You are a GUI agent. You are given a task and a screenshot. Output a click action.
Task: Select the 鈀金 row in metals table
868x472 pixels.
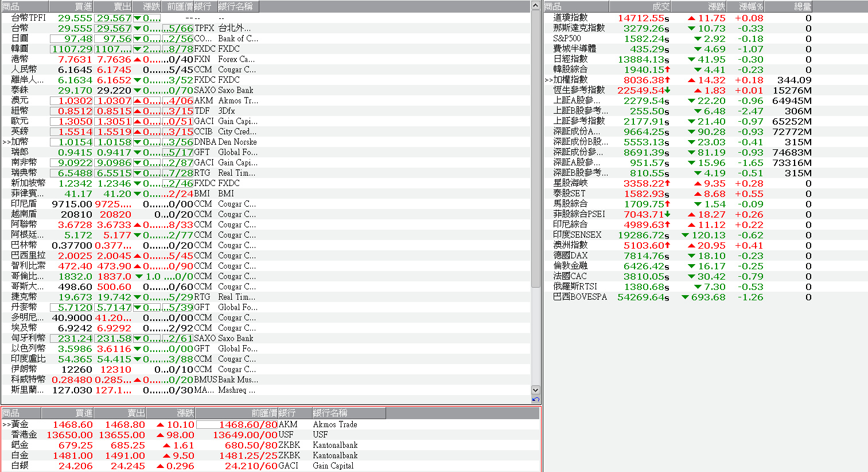click(x=270, y=445)
